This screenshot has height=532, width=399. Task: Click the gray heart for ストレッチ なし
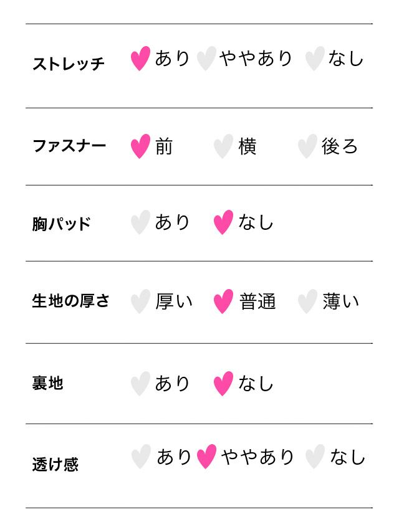tap(314, 59)
